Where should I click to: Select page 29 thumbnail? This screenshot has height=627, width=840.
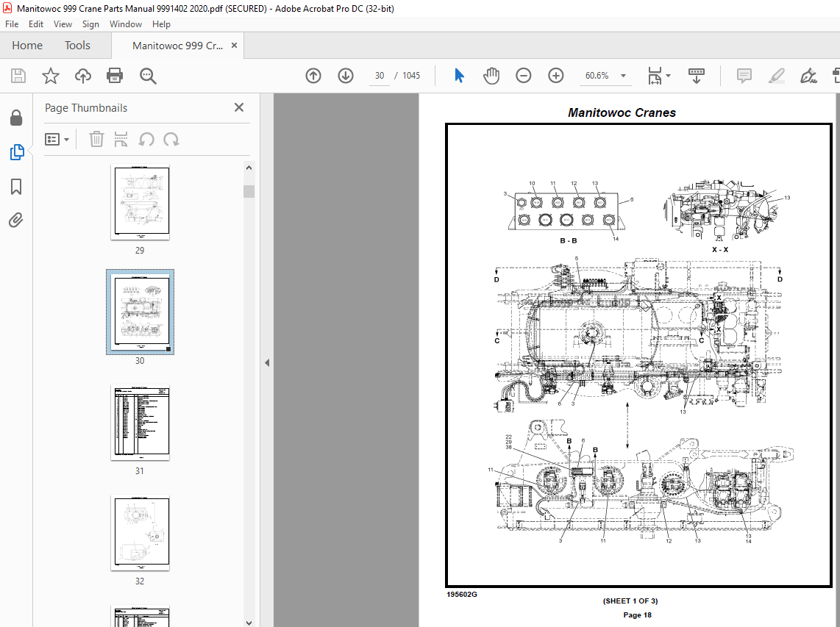point(141,202)
